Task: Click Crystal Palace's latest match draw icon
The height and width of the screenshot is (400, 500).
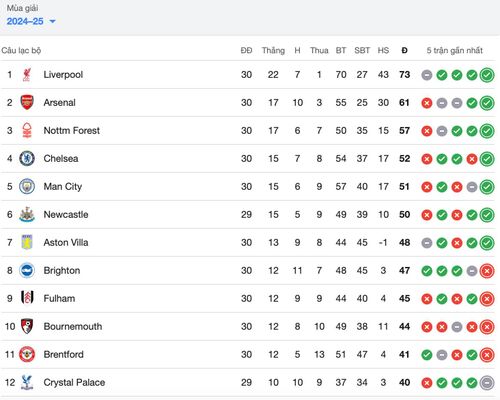Action: pyautogui.click(x=487, y=383)
